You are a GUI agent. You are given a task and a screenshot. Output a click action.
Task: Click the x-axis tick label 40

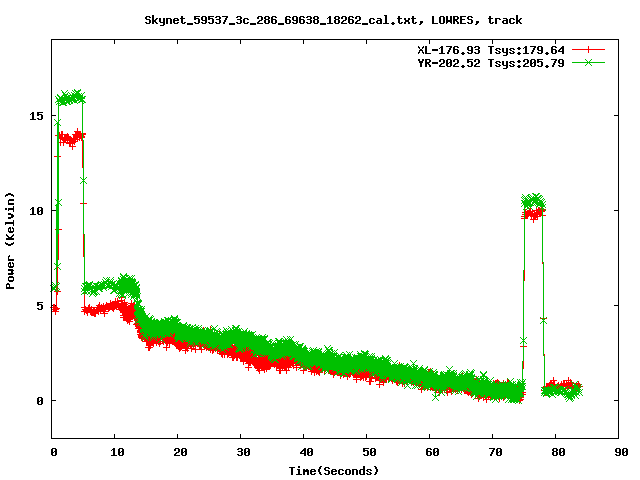306,452
